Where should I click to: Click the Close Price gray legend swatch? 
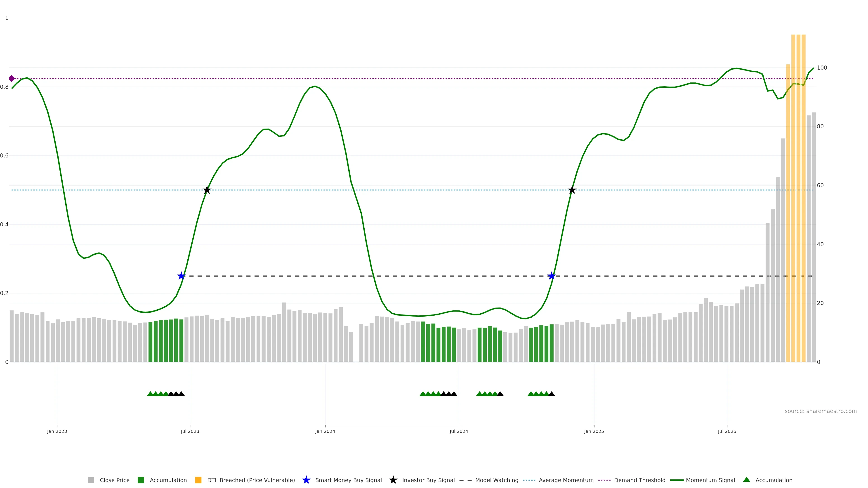tap(91, 480)
